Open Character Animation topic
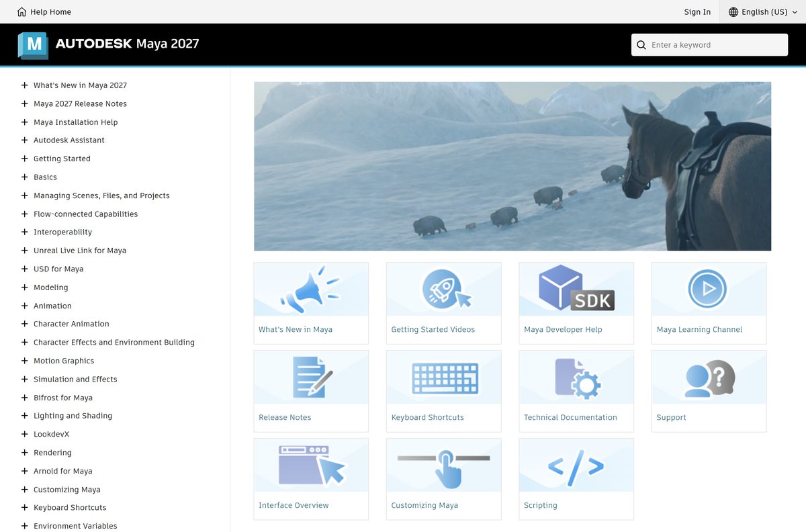 (71, 324)
